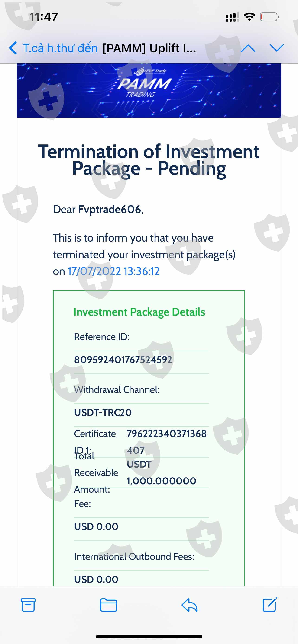This screenshot has width=298, height=644.
Task: Tap the PAMM Trading banner image
Action: pos(149,90)
